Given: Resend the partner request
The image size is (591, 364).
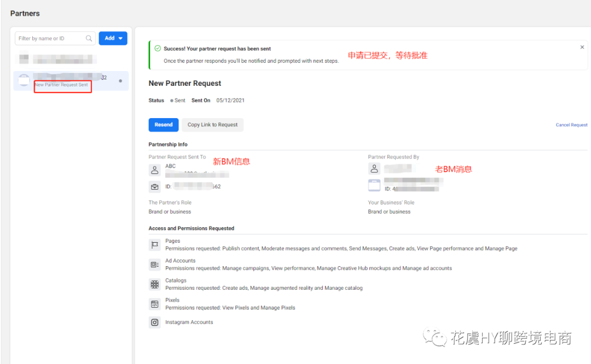Looking at the screenshot, I should pyautogui.click(x=164, y=125).
